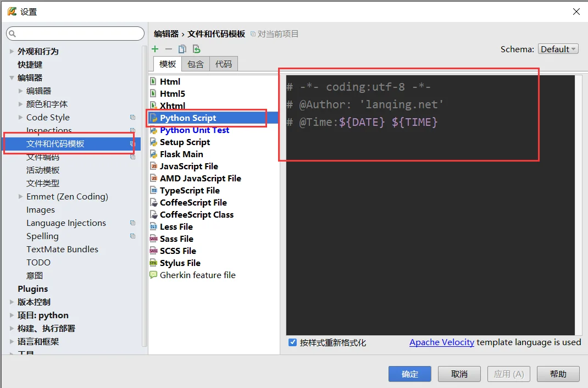Click the minus Remove Template icon
The height and width of the screenshot is (388, 588).
click(169, 49)
